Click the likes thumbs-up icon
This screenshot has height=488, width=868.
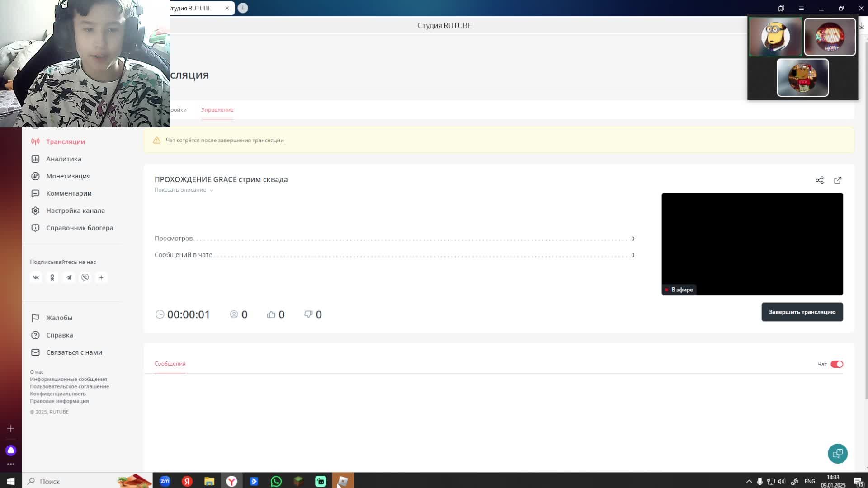271,314
